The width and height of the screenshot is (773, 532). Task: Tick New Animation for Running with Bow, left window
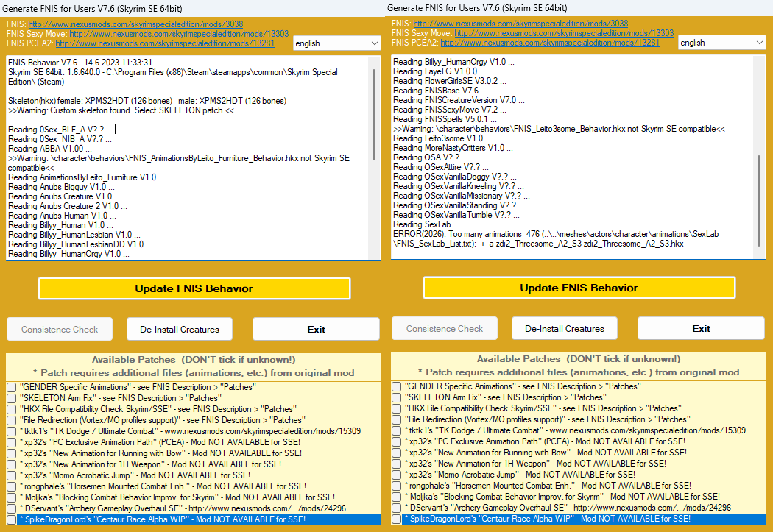(12, 454)
